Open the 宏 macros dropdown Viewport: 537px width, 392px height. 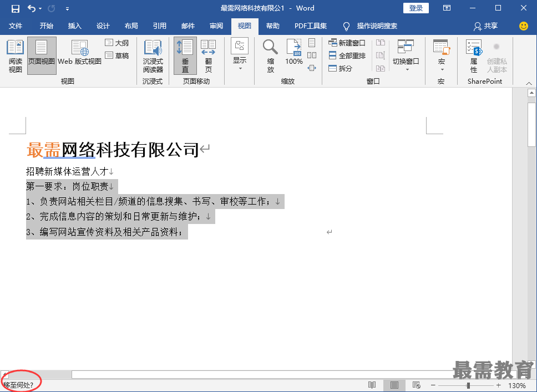pos(442,55)
